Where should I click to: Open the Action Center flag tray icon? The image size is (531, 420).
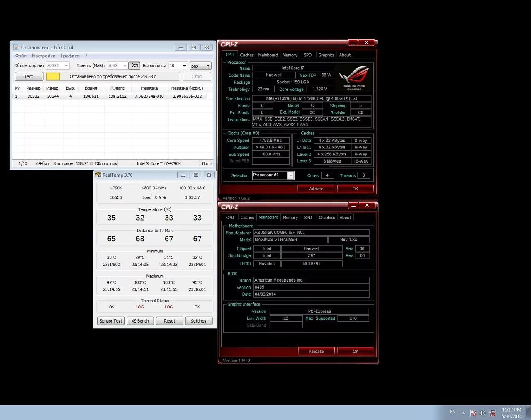tap(473, 413)
